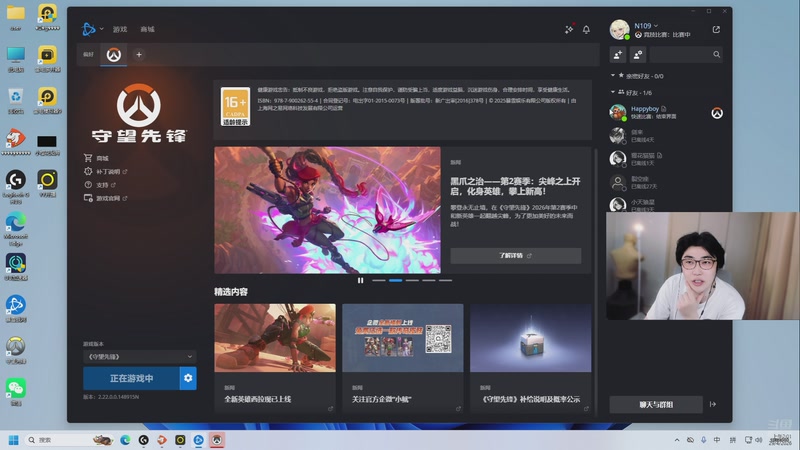Jump to first carousel slide indicator

click(x=379, y=280)
